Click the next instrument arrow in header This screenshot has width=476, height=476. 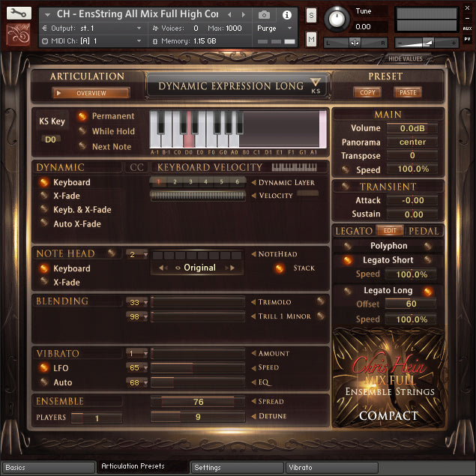coord(242,14)
